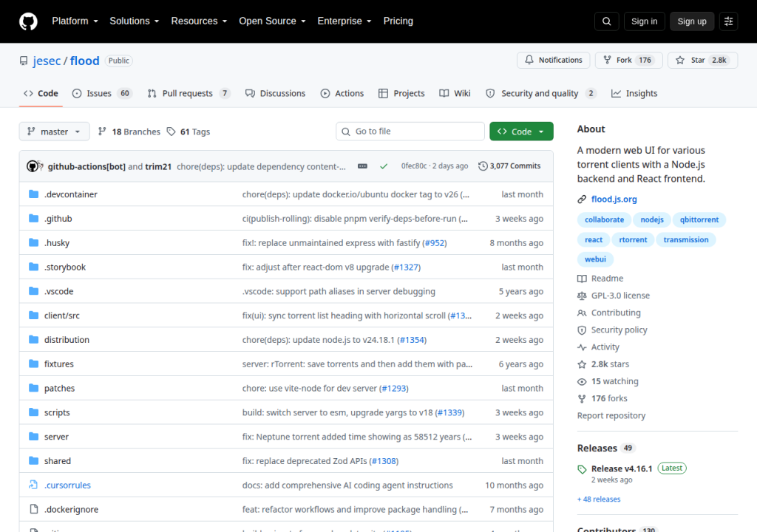Click the book icon next to Readme
This screenshot has height=532, width=757.
tap(582, 279)
